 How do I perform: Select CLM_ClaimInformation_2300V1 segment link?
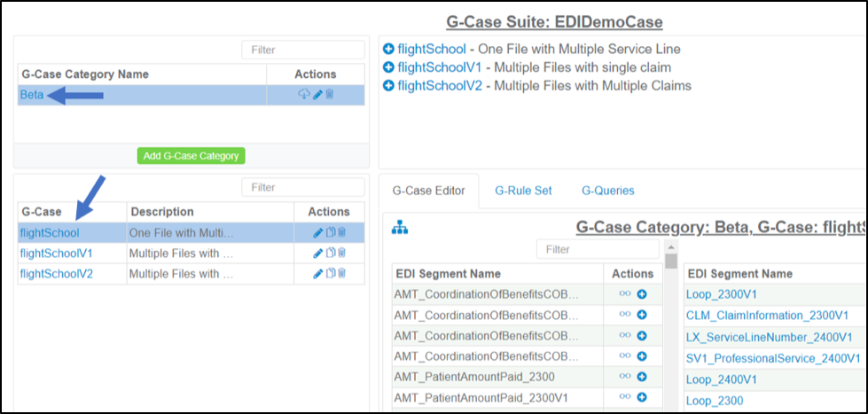tap(767, 316)
